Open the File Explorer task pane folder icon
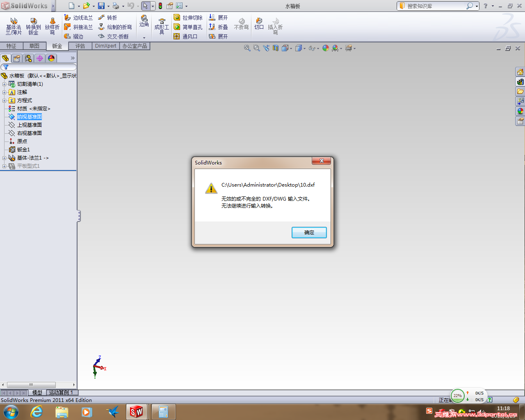525x420 pixels. pos(520,91)
